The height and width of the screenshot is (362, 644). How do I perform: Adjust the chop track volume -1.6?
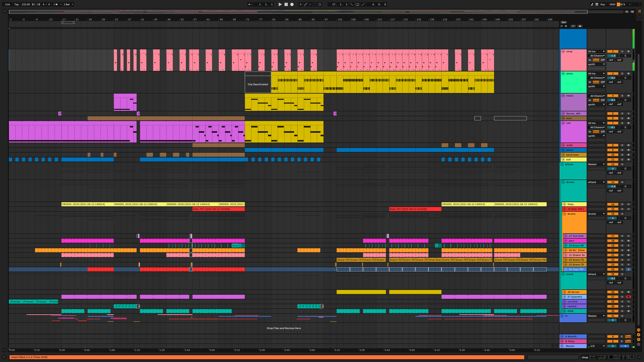click(613, 56)
